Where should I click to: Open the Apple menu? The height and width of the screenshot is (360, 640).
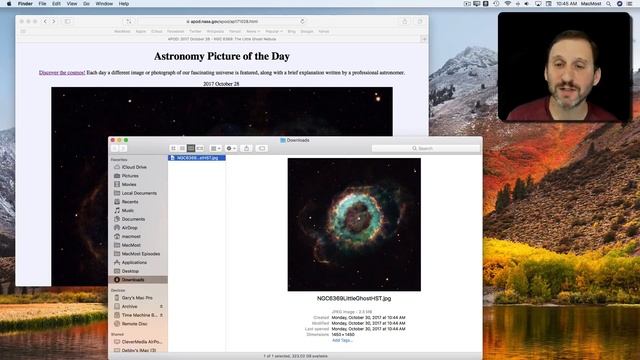pyautogui.click(x=9, y=4)
